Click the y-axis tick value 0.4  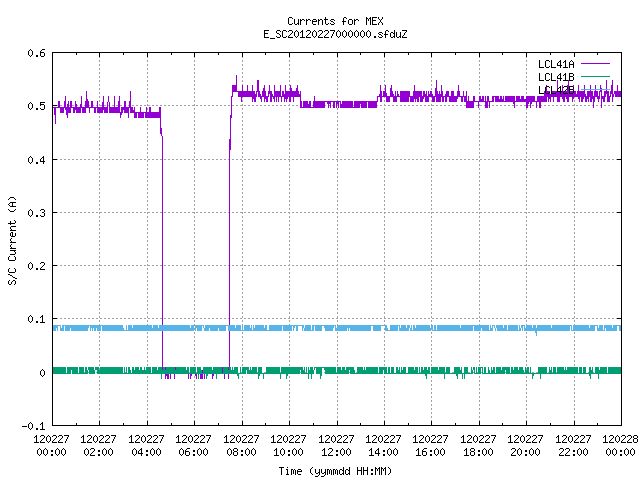click(36, 160)
